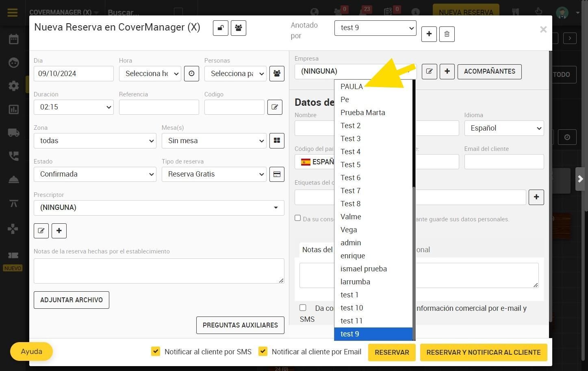This screenshot has width=588, height=371.
Task: Select ismael prueba from the list
Action: (x=373, y=269)
